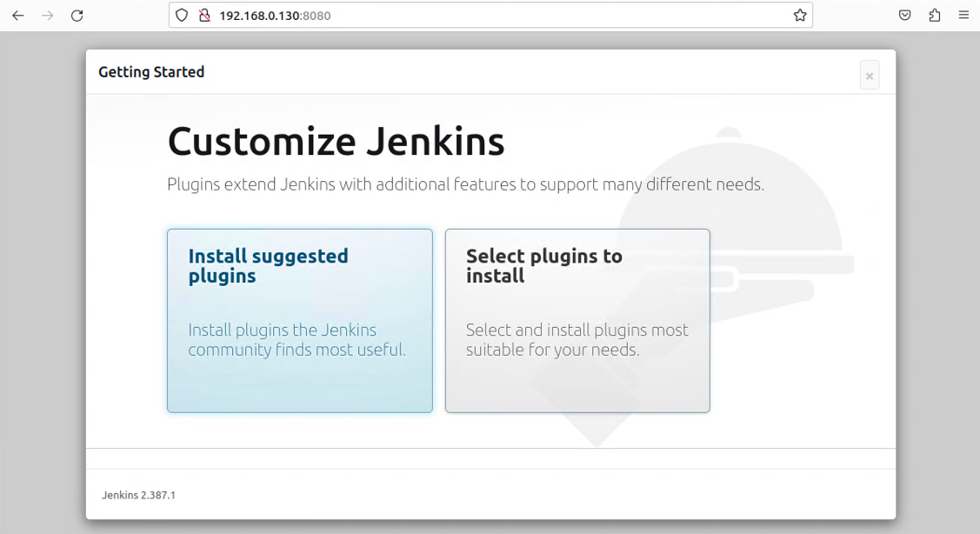Screen dimensions: 980x534
Task: Open the tracking protection shield icon
Action: click(x=182, y=16)
